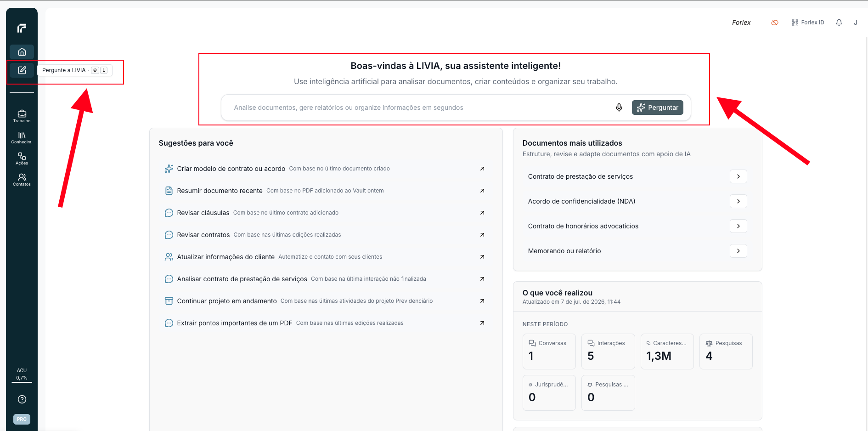Click the microphone icon in prompt box
This screenshot has width=868, height=431.
pyautogui.click(x=619, y=108)
